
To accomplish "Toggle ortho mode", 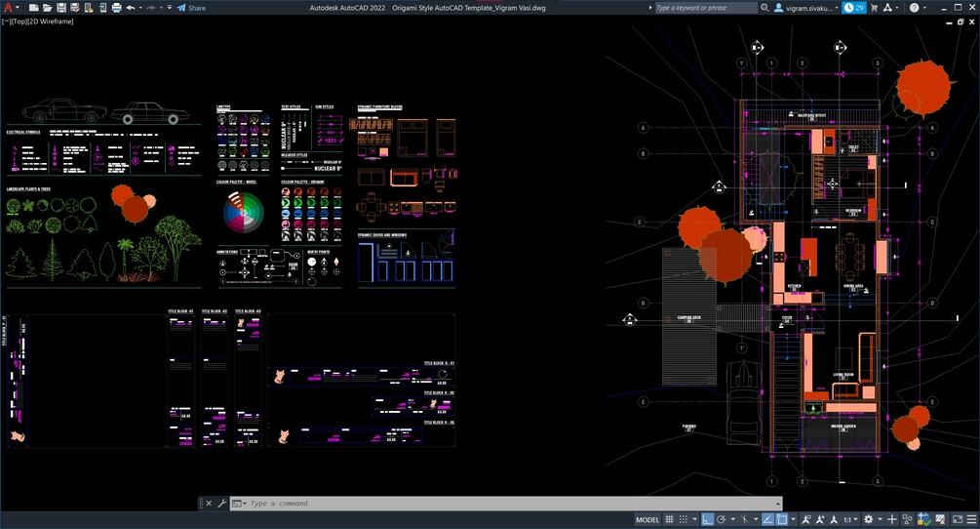I will click(x=708, y=519).
